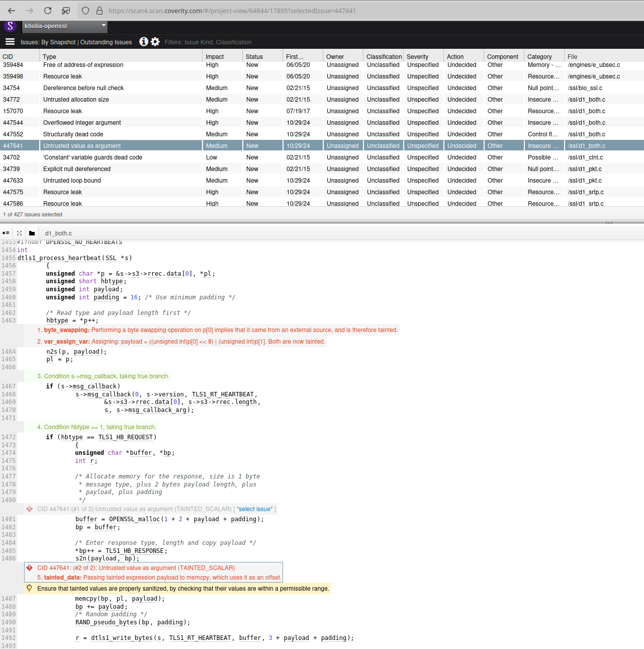Go back with the browser back arrow
This screenshot has height=649, width=644.
pyautogui.click(x=12, y=11)
